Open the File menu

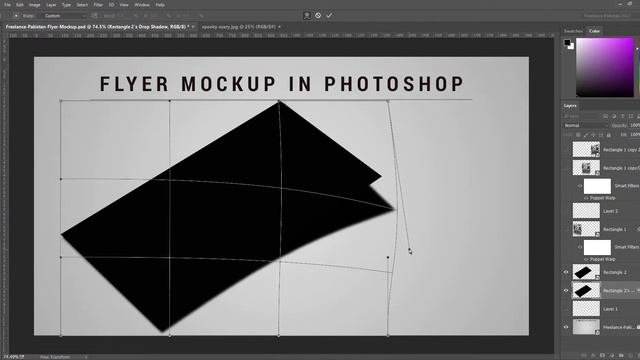point(7,5)
